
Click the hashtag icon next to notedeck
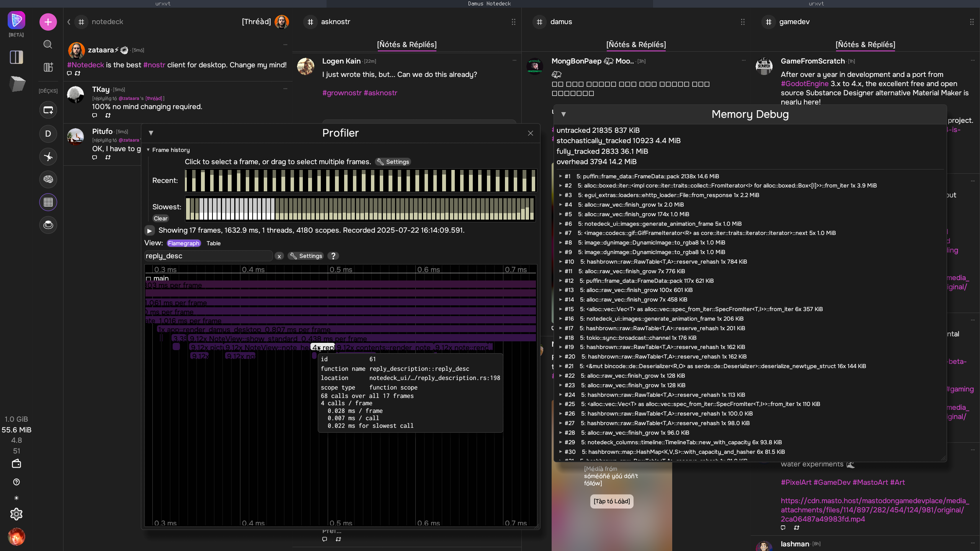coord(81,22)
